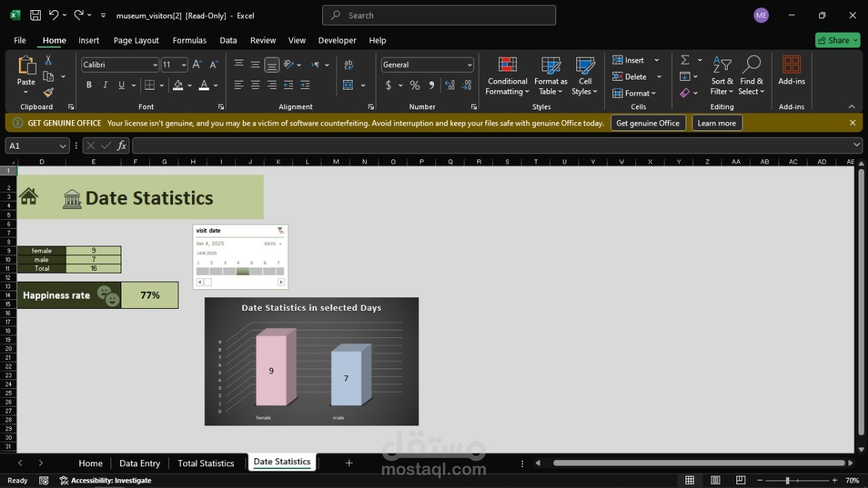868x488 pixels.
Task: Select the Format Painter tool
Action: [x=47, y=92]
